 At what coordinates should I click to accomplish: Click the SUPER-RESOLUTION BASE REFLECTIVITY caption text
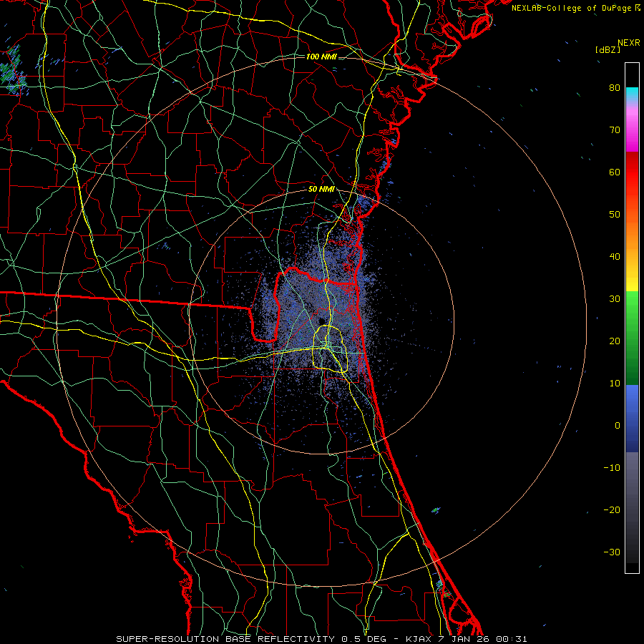click(x=225, y=639)
